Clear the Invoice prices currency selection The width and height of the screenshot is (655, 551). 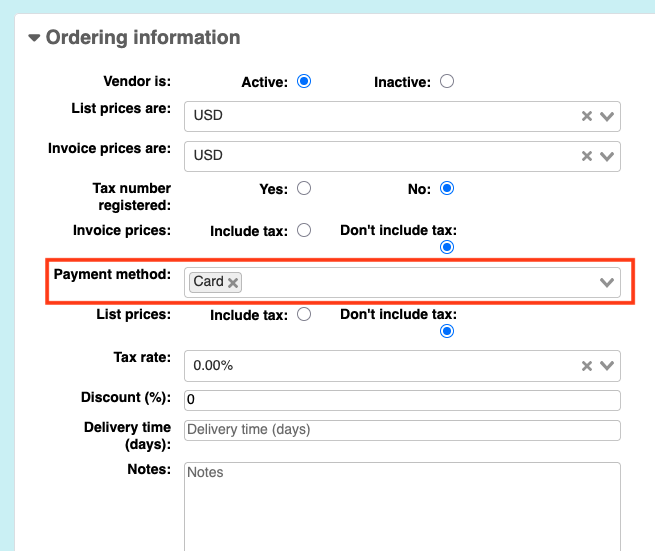pos(586,156)
